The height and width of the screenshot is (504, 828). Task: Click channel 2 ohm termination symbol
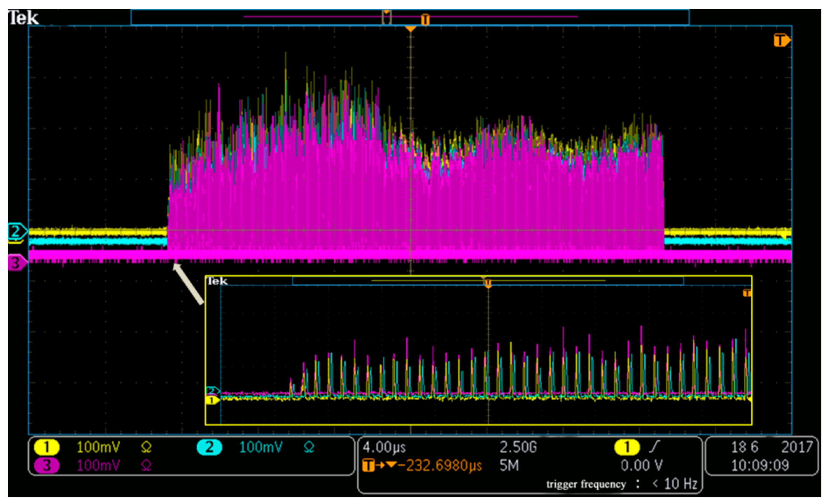tap(309, 447)
